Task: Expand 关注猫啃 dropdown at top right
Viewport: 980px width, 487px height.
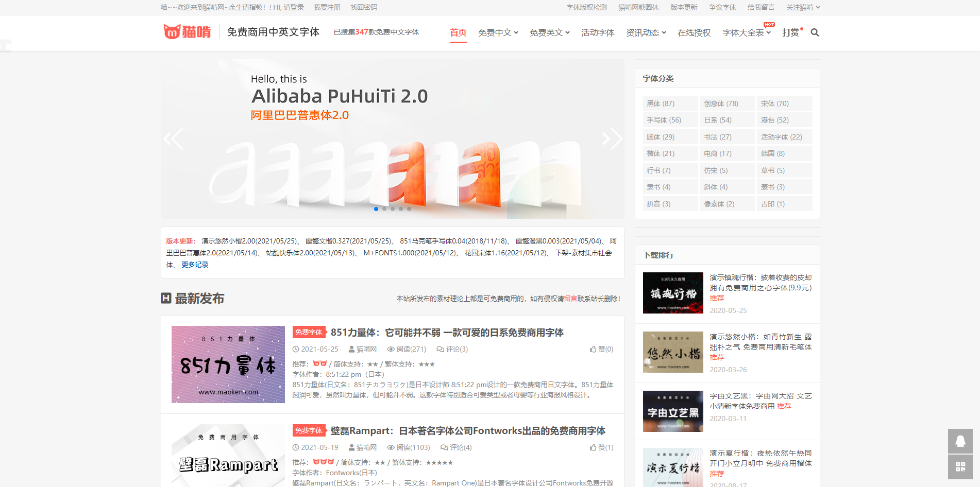Action: coord(803,7)
